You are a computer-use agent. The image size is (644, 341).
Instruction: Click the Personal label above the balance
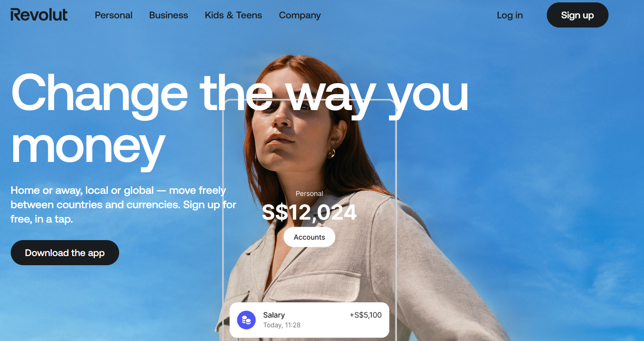[309, 193]
